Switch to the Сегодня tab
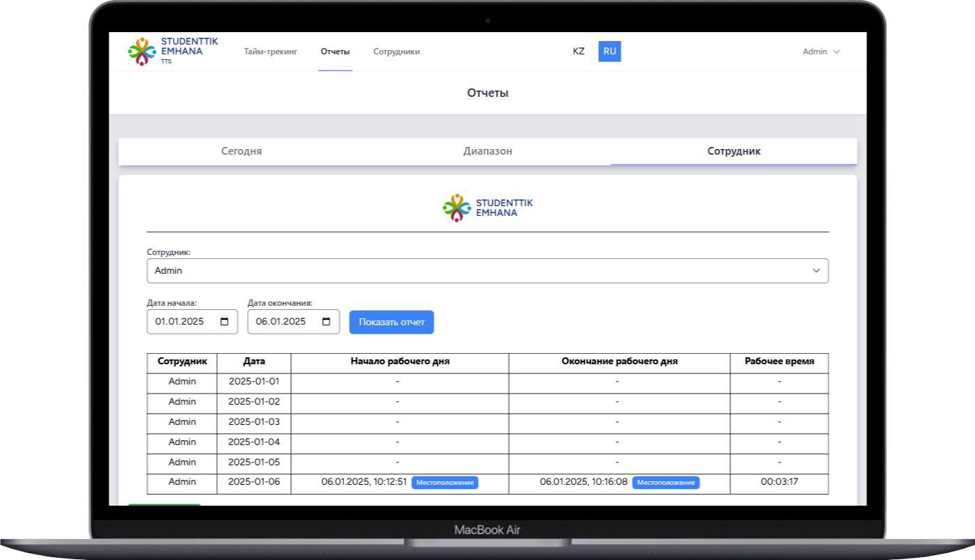The width and height of the screenshot is (975, 560). (x=242, y=150)
